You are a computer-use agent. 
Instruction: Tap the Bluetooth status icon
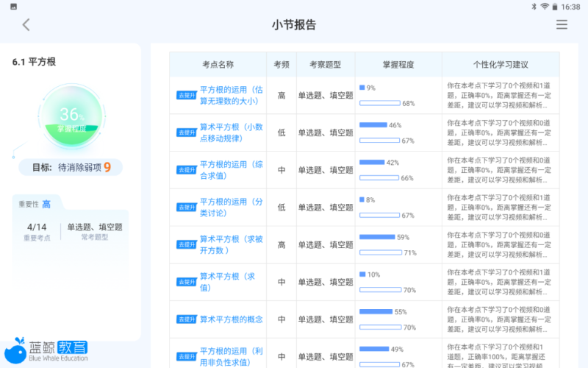534,6
